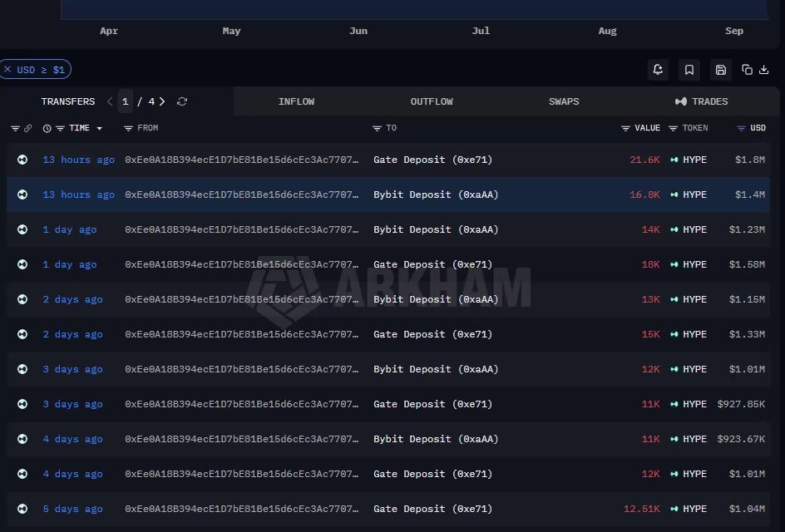
Task: Click the copy icon beside the download arrow
Action: [747, 70]
